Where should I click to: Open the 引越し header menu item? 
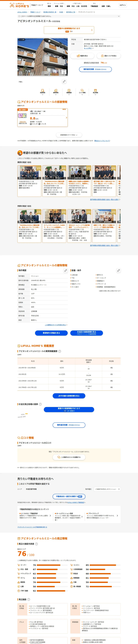tap(108, 6)
